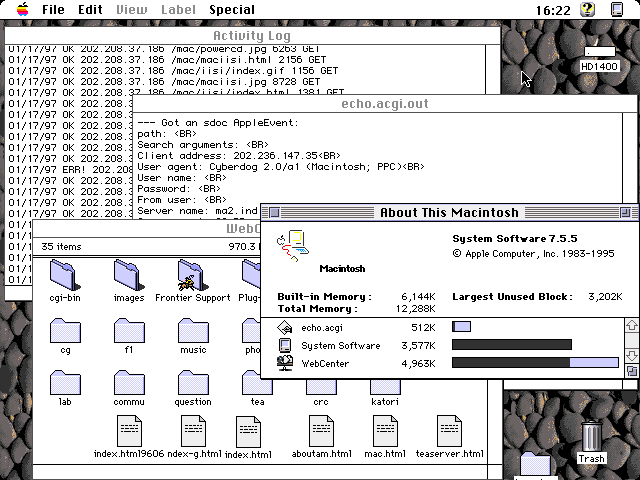Click the About This Macintosh title text
This screenshot has height=480, width=640.
[x=449, y=213]
